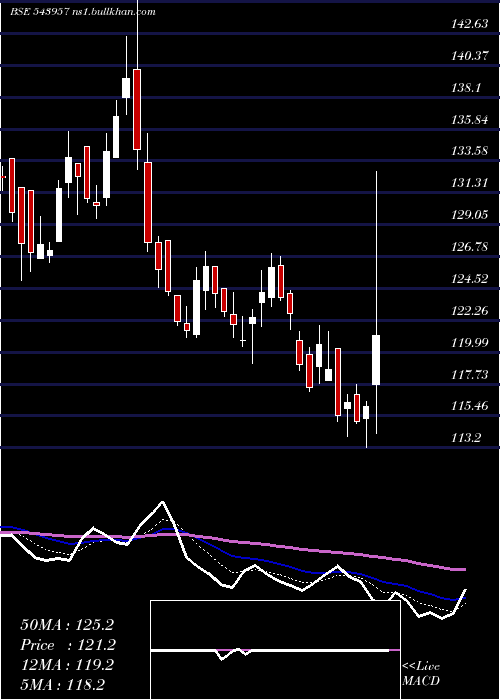Click the 142.63 price axis label
The height and width of the screenshot is (700, 500).
point(470,24)
